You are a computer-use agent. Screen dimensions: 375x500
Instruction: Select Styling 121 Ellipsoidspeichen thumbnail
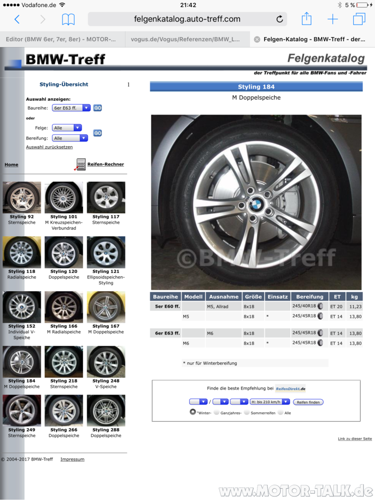coord(106,252)
